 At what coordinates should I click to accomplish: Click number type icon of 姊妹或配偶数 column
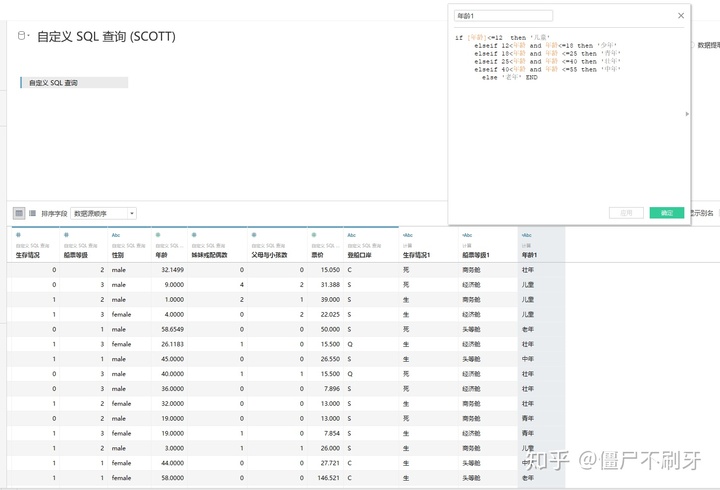pyautogui.click(x=194, y=235)
